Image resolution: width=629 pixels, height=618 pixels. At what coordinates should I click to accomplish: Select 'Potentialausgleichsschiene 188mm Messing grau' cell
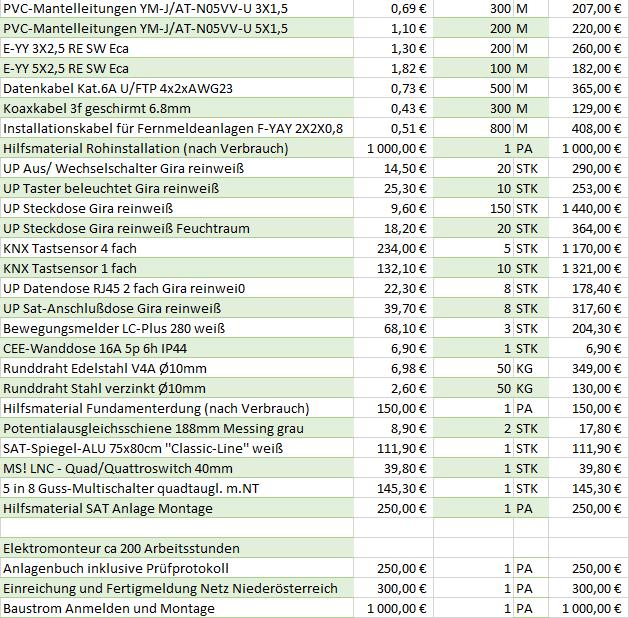[x=177, y=429]
